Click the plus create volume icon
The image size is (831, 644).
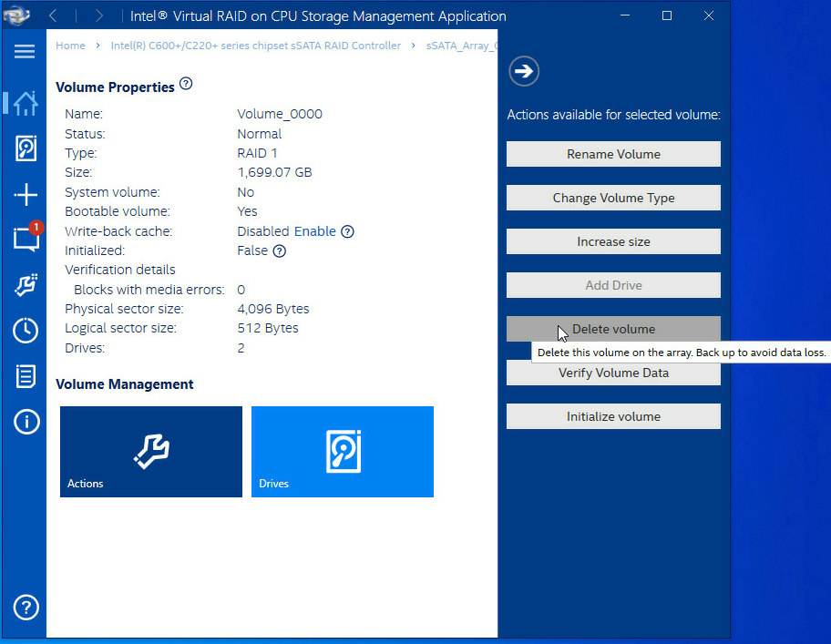coord(26,195)
